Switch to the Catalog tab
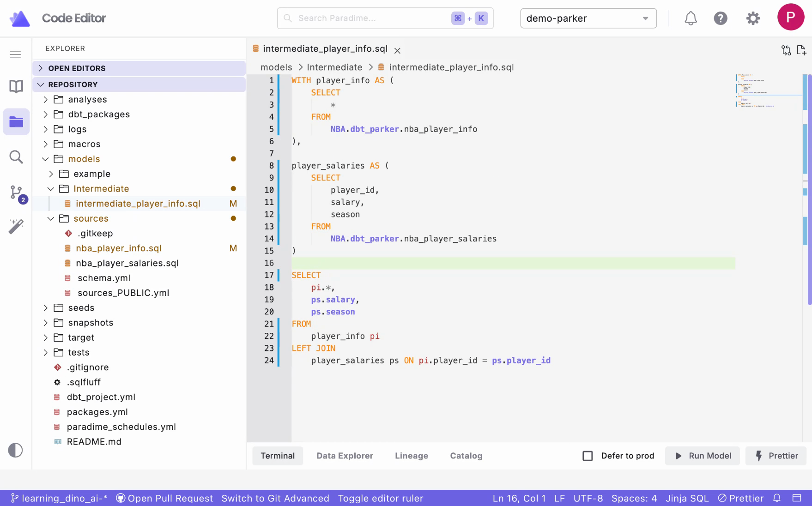 466,456
